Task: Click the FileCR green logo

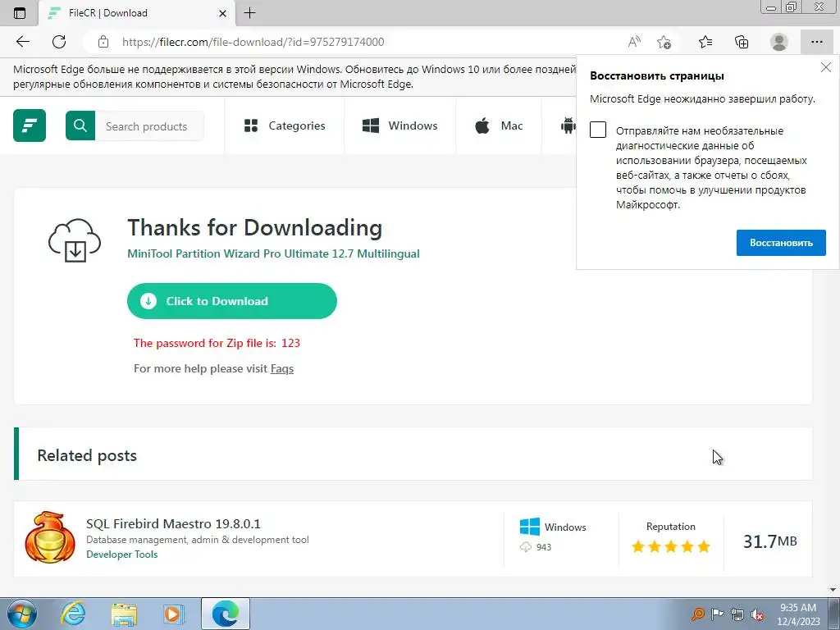Action: point(30,126)
